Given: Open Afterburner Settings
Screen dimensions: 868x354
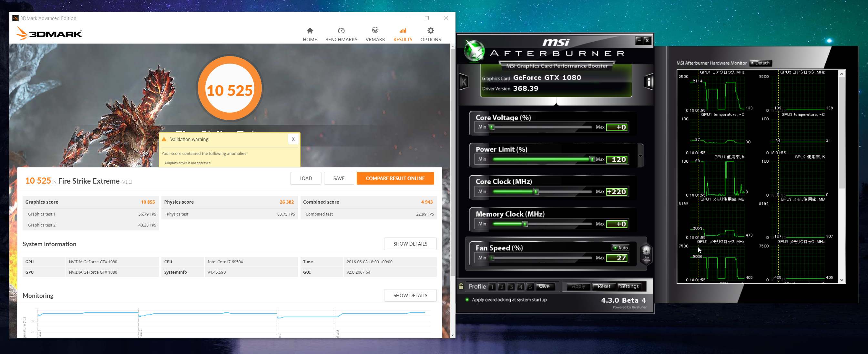Looking at the screenshot, I should pyautogui.click(x=629, y=286).
